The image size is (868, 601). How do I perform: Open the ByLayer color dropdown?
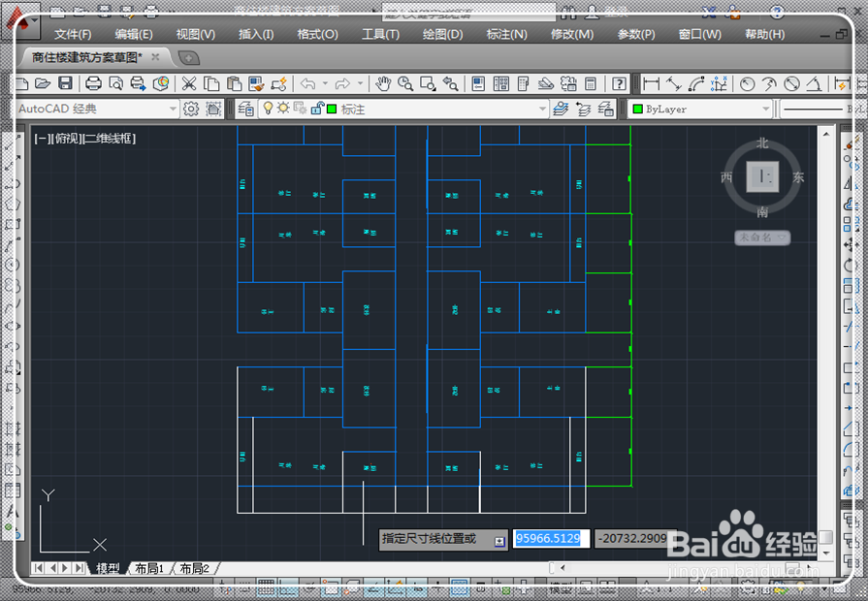pos(765,109)
